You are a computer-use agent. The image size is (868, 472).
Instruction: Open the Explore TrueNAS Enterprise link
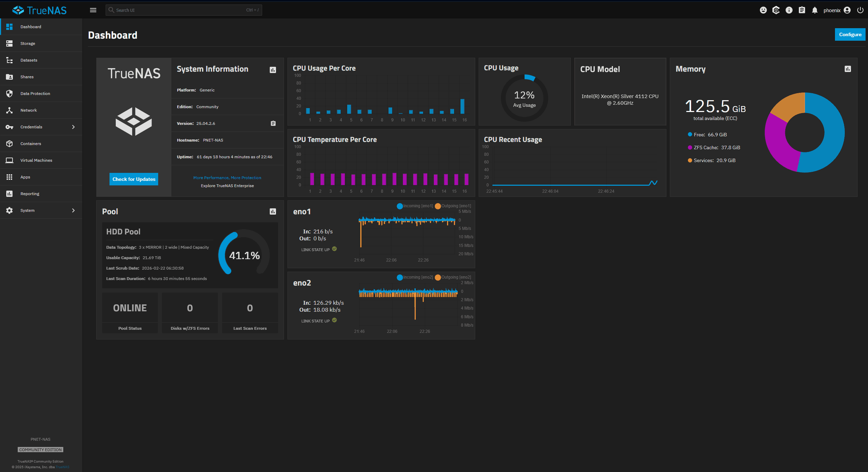click(x=227, y=185)
